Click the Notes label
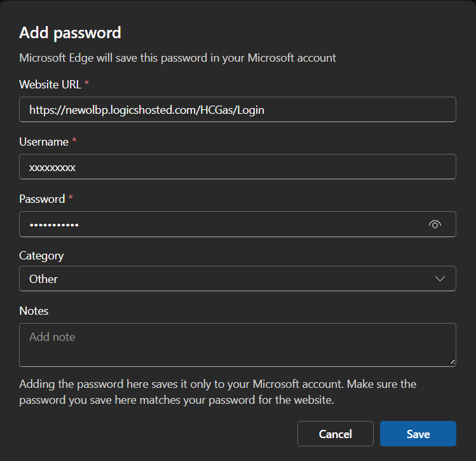 [x=34, y=311]
